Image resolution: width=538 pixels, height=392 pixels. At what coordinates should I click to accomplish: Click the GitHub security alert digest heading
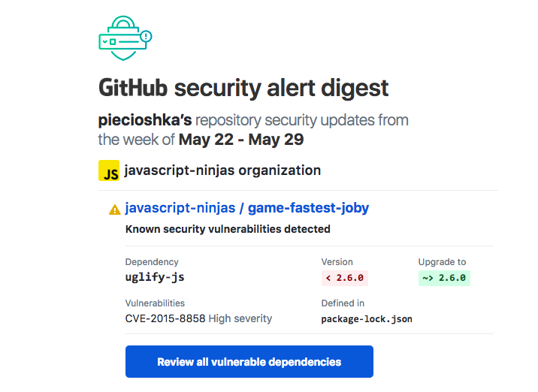pyautogui.click(x=243, y=88)
